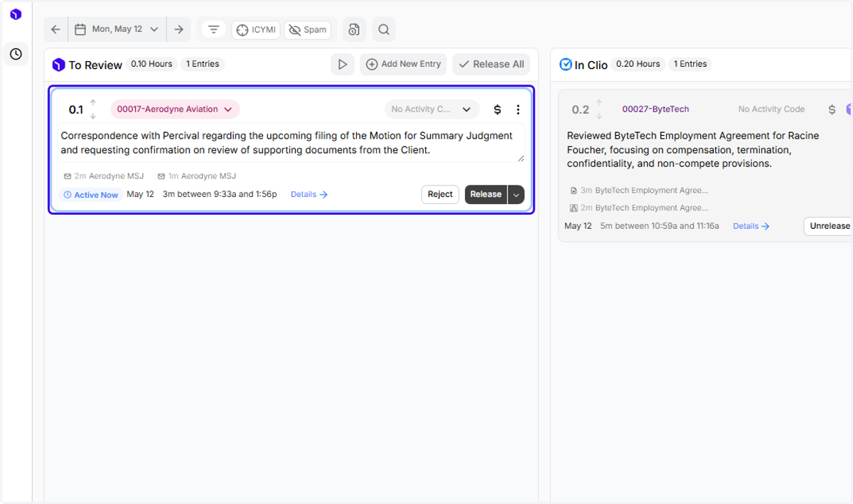Click the dollar icon on ByteTech entry

(832, 109)
